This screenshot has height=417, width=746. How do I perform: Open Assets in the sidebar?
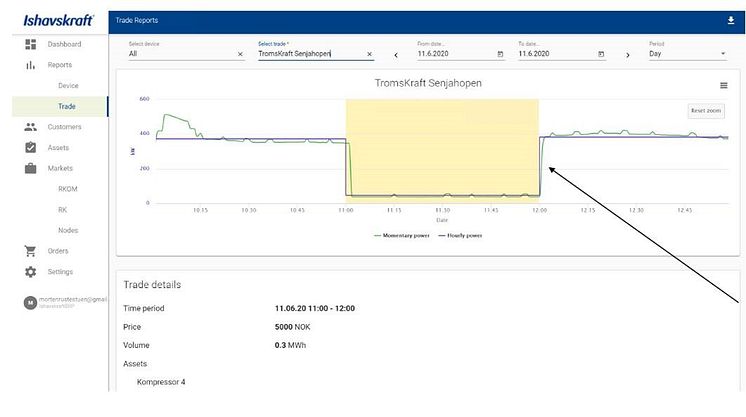[60, 148]
